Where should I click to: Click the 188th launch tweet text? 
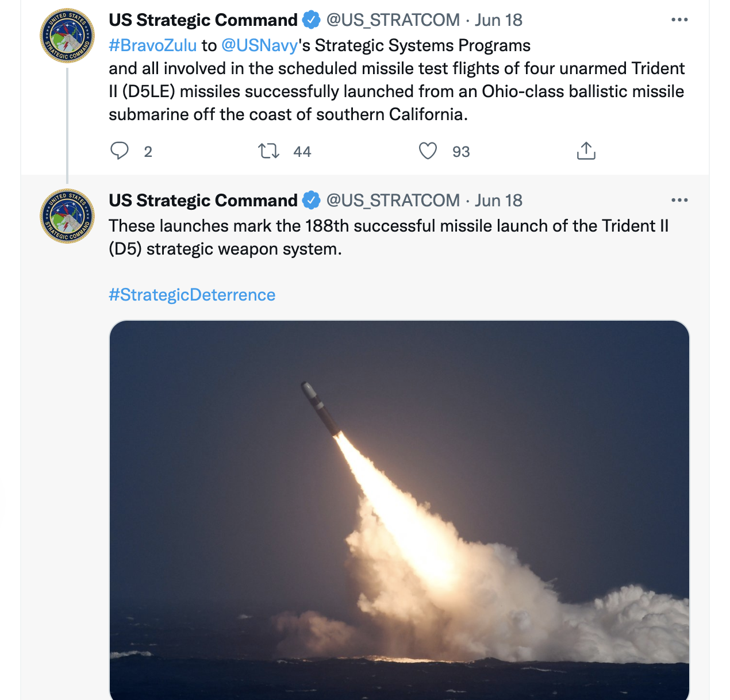389,237
